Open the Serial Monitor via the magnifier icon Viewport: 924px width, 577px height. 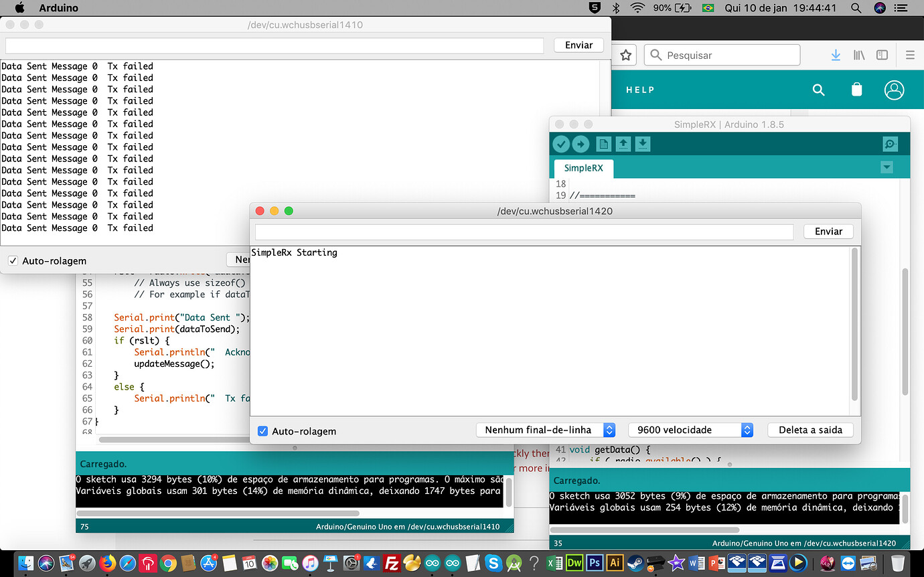click(890, 144)
